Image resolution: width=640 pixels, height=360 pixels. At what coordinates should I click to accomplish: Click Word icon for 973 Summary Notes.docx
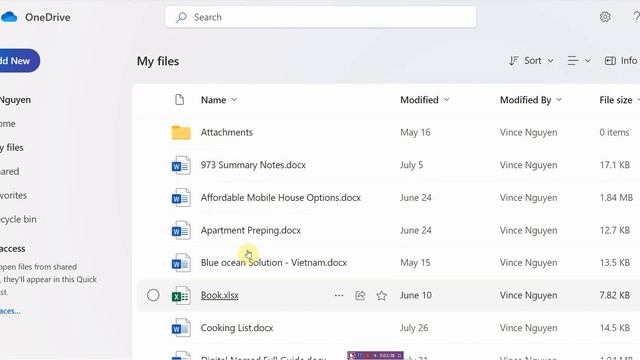[x=181, y=165]
